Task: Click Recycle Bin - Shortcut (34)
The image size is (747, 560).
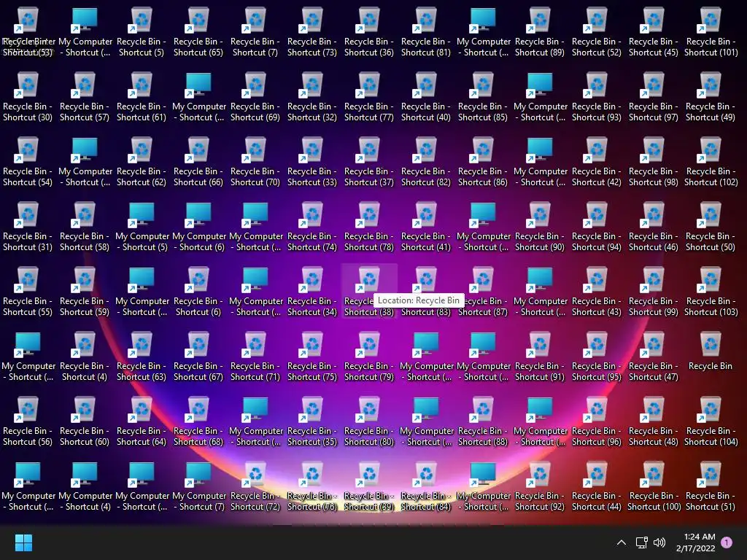Action: [x=312, y=292]
